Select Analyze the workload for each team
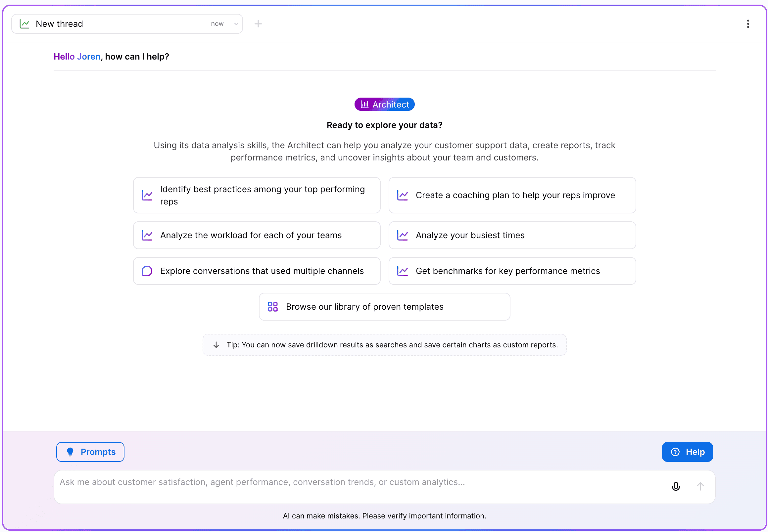 (257, 235)
